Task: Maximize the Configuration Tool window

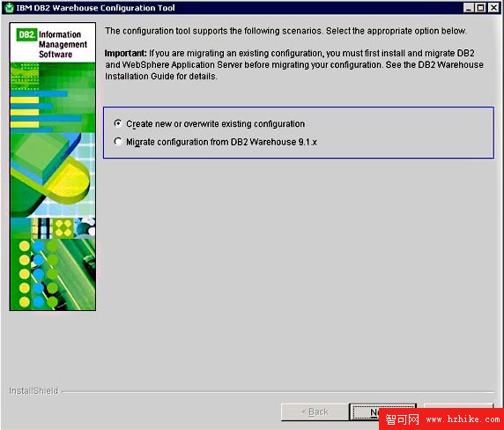Action: (x=481, y=7)
